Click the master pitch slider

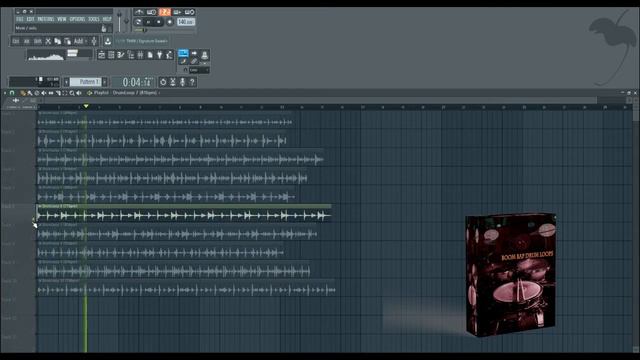(x=127, y=21)
